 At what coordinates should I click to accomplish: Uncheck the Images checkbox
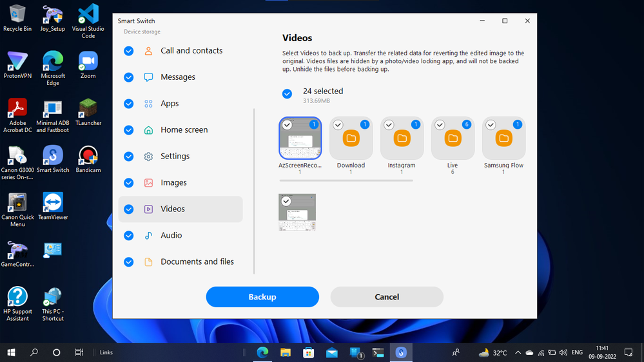tap(128, 183)
